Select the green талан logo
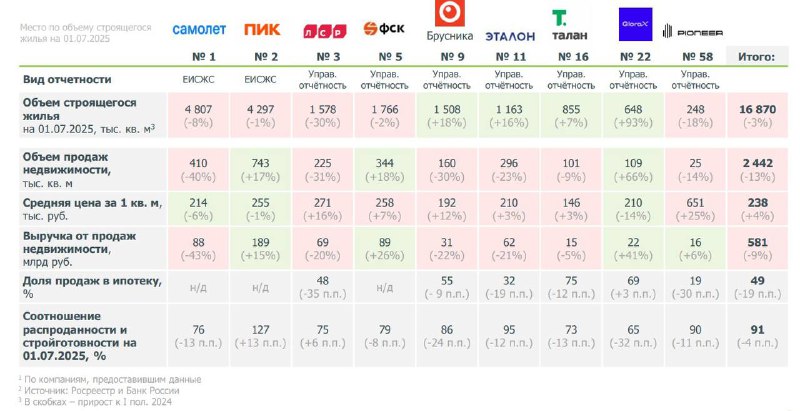 [x=569, y=25]
